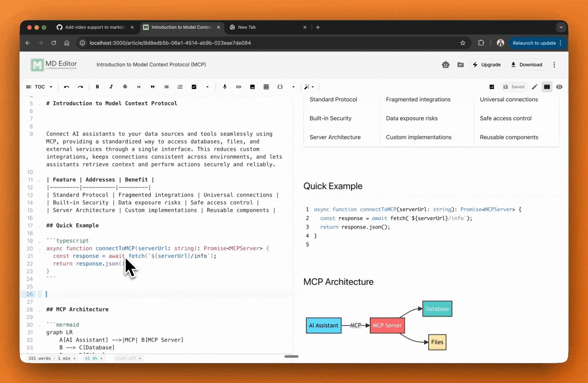Toggle the task list checkbox formatting
Screen dimensions: 588x383
194,87
